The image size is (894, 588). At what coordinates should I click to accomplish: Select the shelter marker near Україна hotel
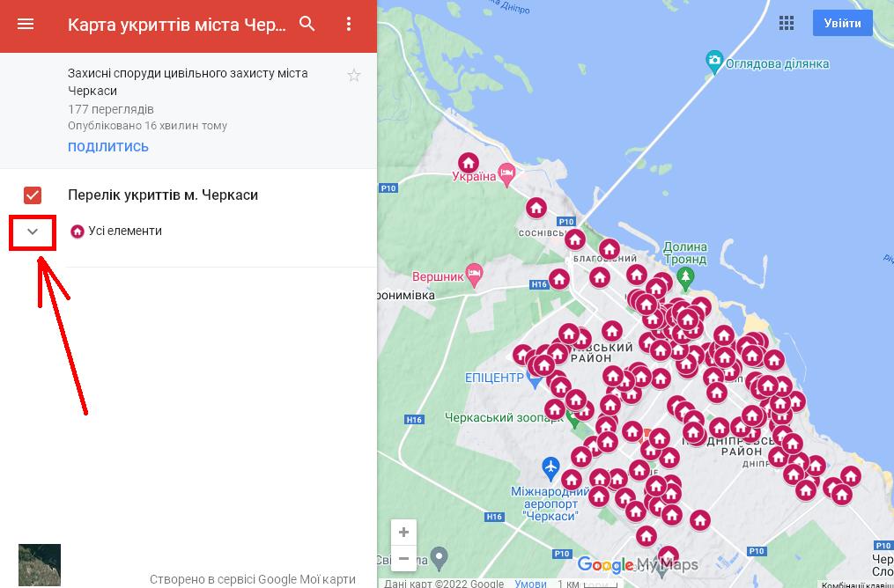[469, 164]
